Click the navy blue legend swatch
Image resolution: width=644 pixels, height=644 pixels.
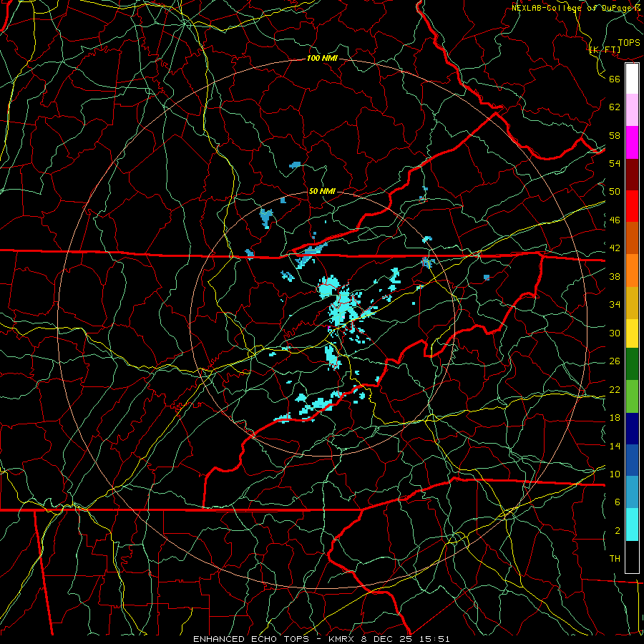tap(632, 429)
